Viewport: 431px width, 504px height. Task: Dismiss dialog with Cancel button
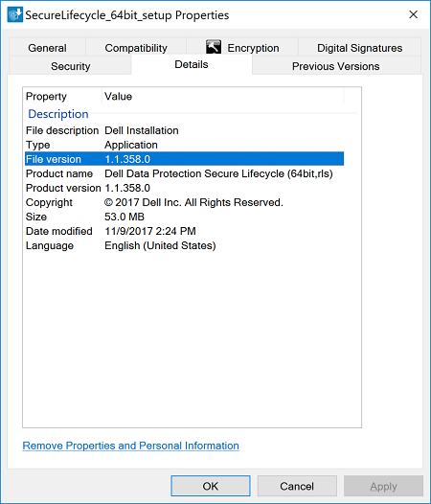297,486
